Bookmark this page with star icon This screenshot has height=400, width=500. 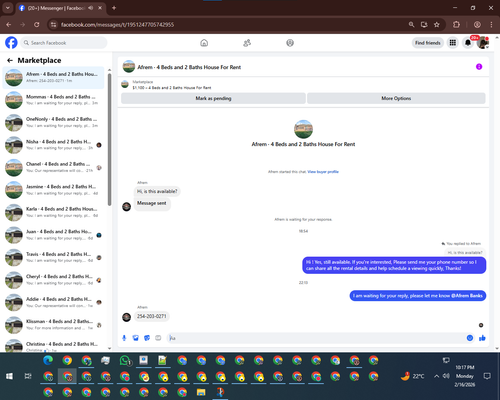437,25
